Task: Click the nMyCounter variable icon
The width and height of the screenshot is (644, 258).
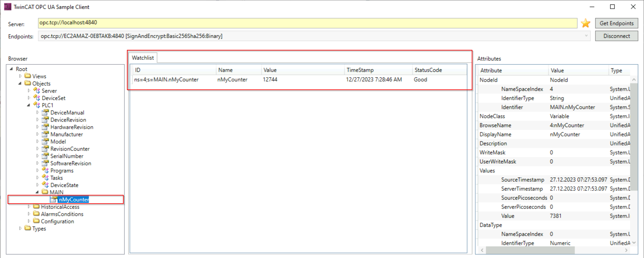Action: coord(53,199)
